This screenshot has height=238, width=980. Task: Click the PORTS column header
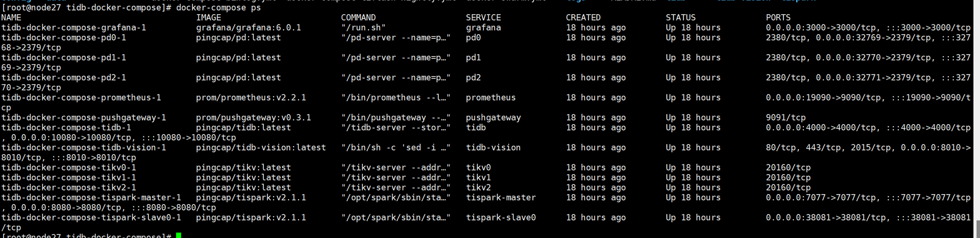tap(778, 17)
